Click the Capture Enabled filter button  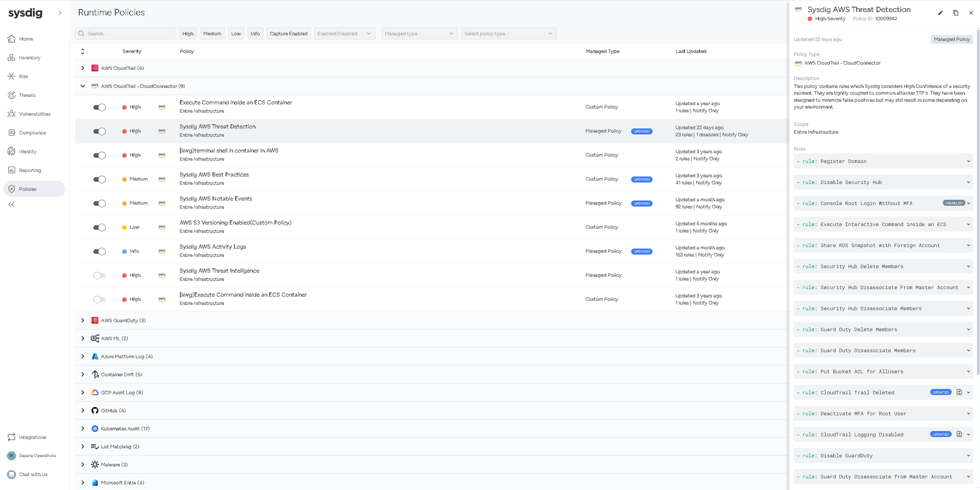click(x=288, y=34)
